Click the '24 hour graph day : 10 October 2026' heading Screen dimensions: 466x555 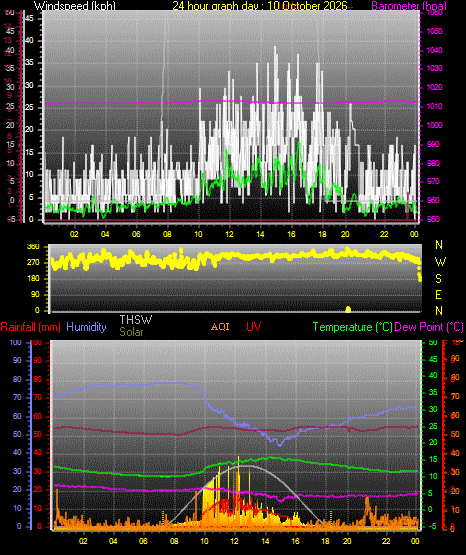point(260,6)
